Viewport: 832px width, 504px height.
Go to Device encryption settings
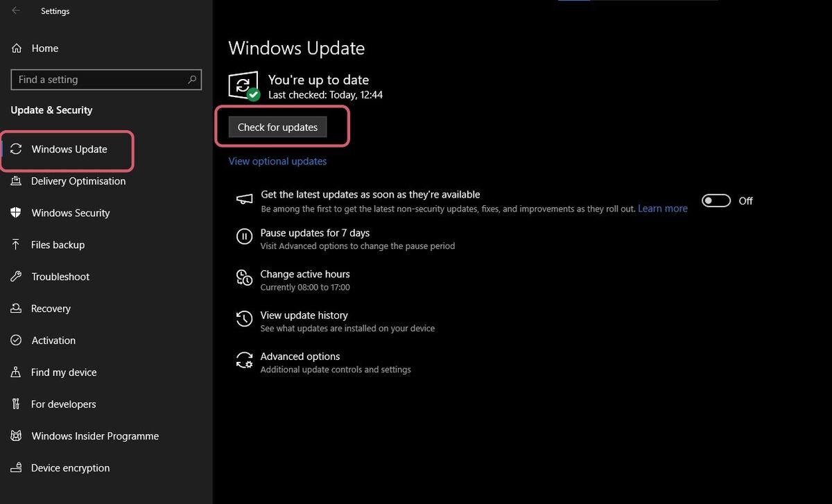coord(70,468)
